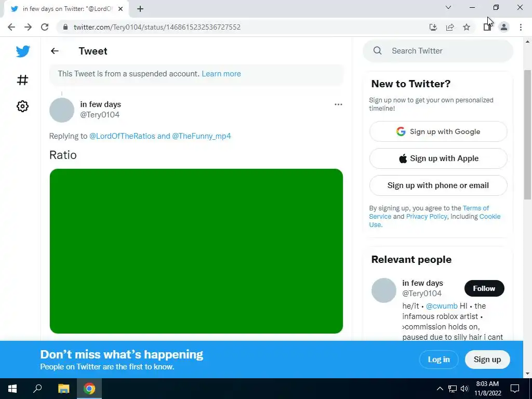Screen dimensions: 532x399
Task: Open the volume tray icon
Action: click(x=464, y=389)
